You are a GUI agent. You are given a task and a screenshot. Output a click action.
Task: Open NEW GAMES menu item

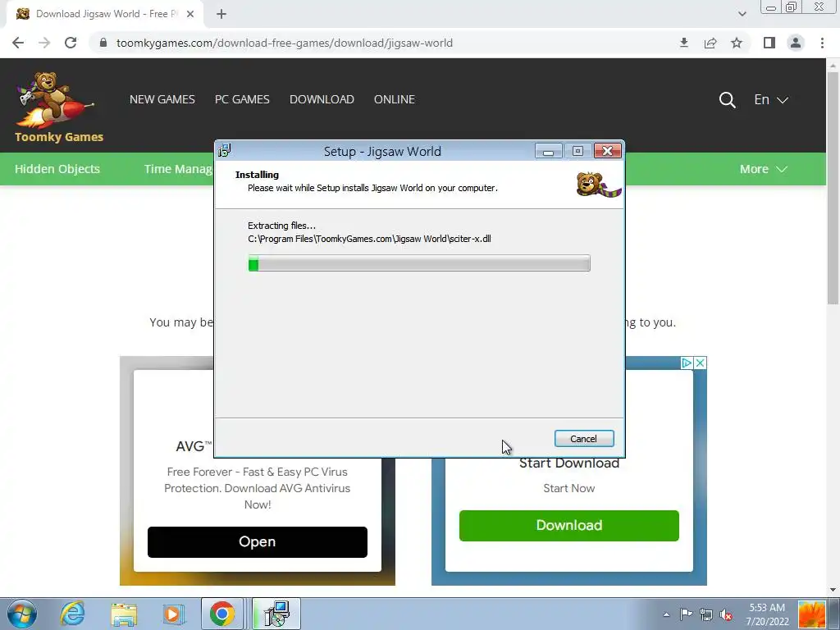(x=162, y=99)
